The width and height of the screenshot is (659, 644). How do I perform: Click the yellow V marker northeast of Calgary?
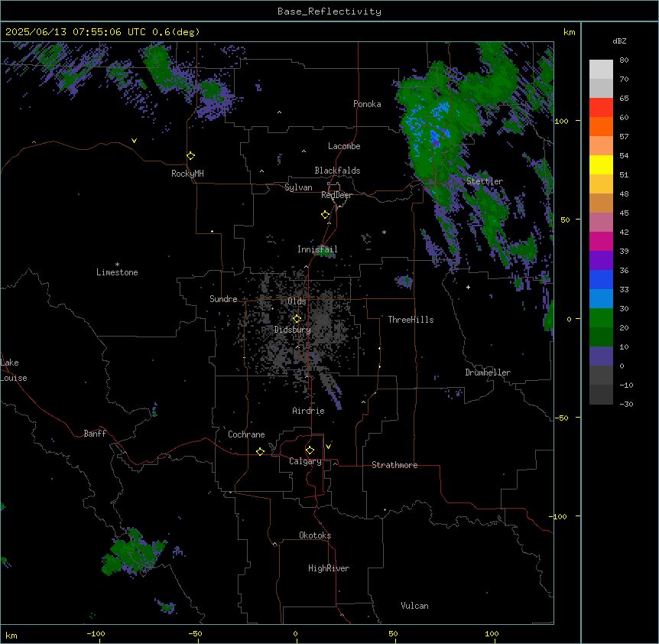pyautogui.click(x=328, y=447)
